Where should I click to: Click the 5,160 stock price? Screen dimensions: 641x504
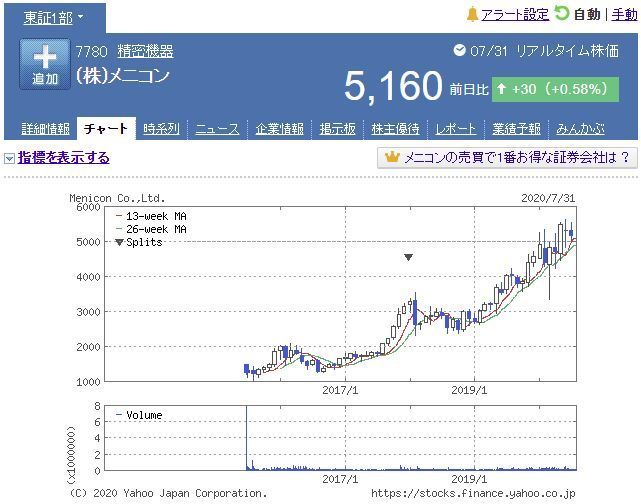point(393,86)
